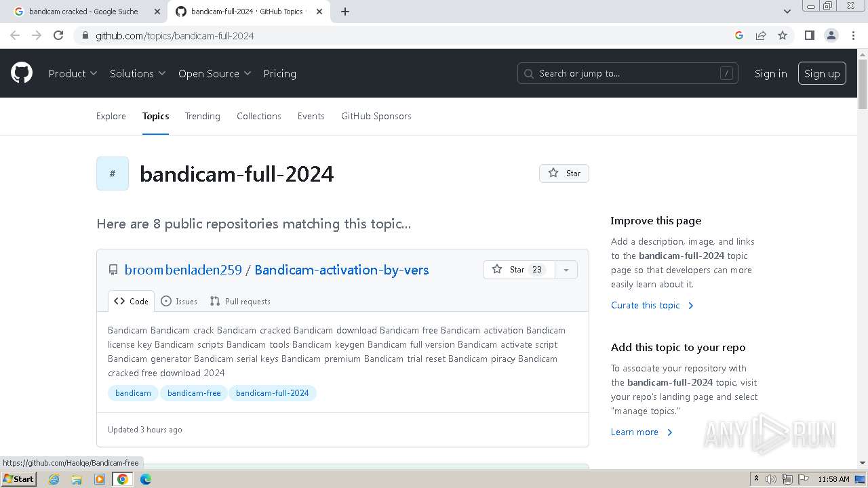Click the bandicam-full-2024 topic tag
Image resolution: width=868 pixels, height=488 pixels.
click(x=273, y=393)
